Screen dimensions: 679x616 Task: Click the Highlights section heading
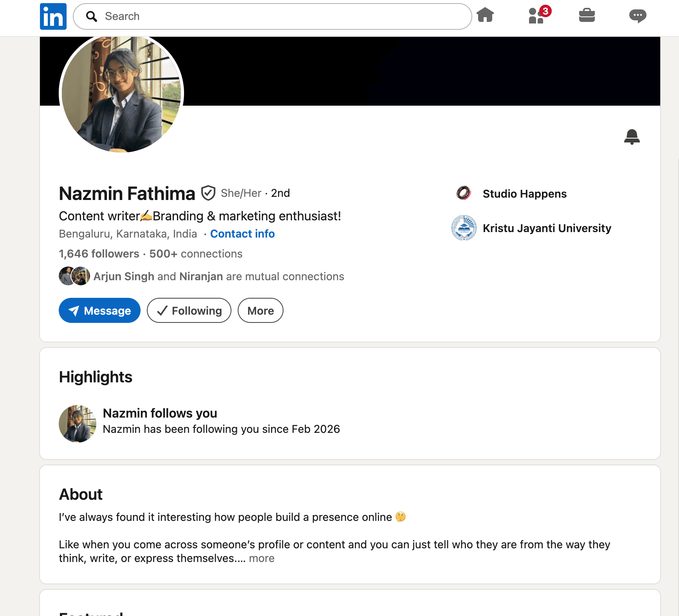tap(96, 377)
